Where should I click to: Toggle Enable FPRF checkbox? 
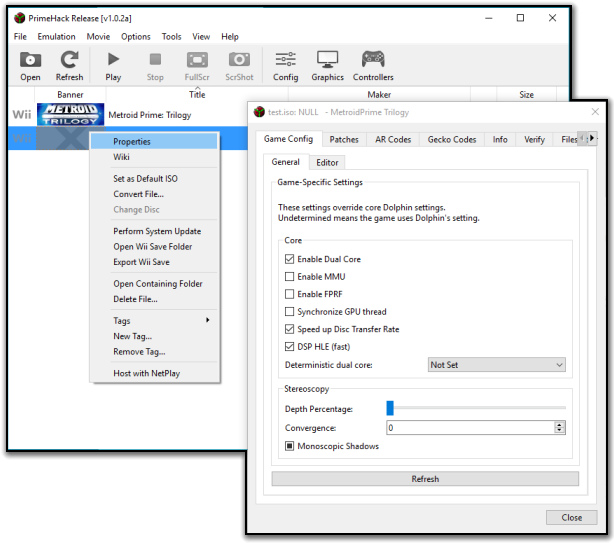click(289, 294)
